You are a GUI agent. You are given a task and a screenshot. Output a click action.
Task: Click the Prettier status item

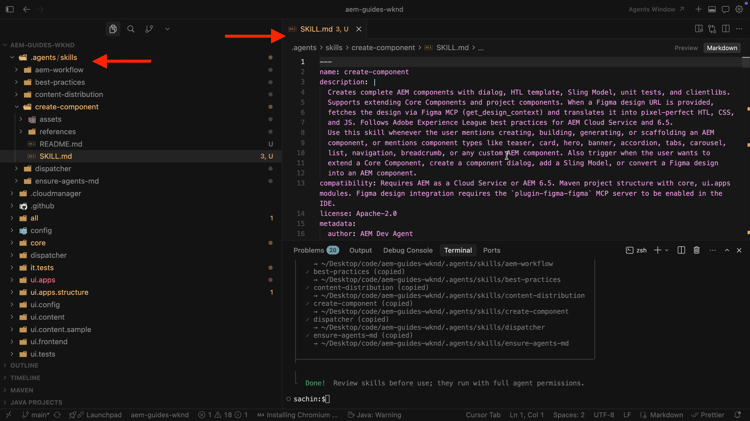click(x=708, y=415)
